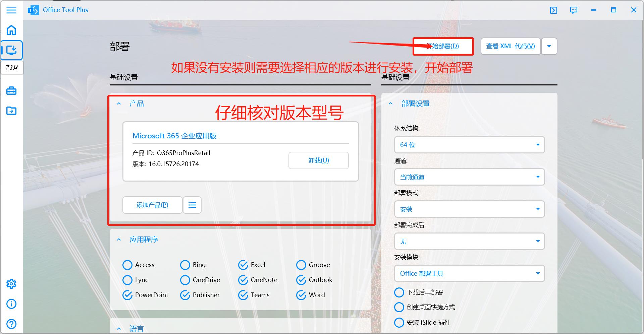Open the About info icon
This screenshot has height=334, width=644.
[x=11, y=304]
